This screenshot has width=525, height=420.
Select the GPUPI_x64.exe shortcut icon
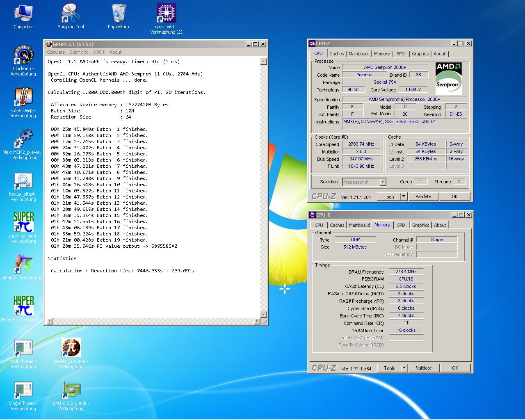point(71,353)
